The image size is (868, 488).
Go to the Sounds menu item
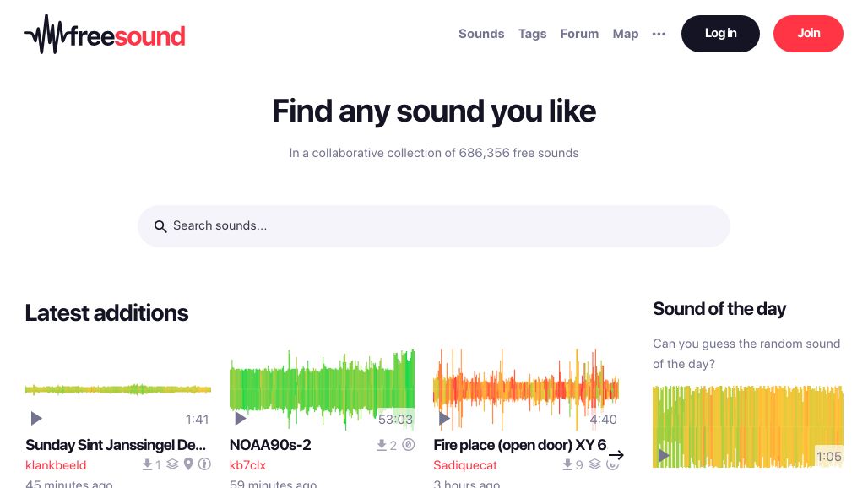point(481,34)
